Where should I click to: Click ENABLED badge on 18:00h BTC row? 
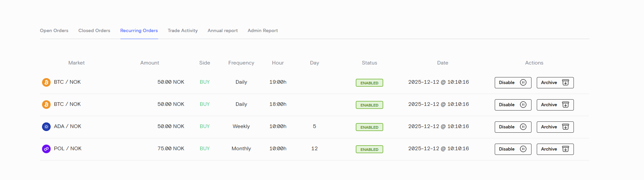point(369,105)
